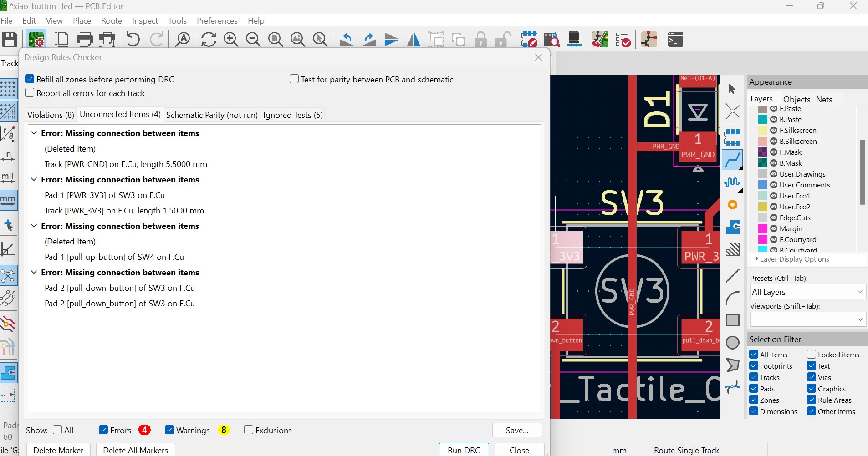Viewport: 868px width, 456px height.
Task: Hide the F.Silkscreen layer eye icon
Action: (774, 131)
